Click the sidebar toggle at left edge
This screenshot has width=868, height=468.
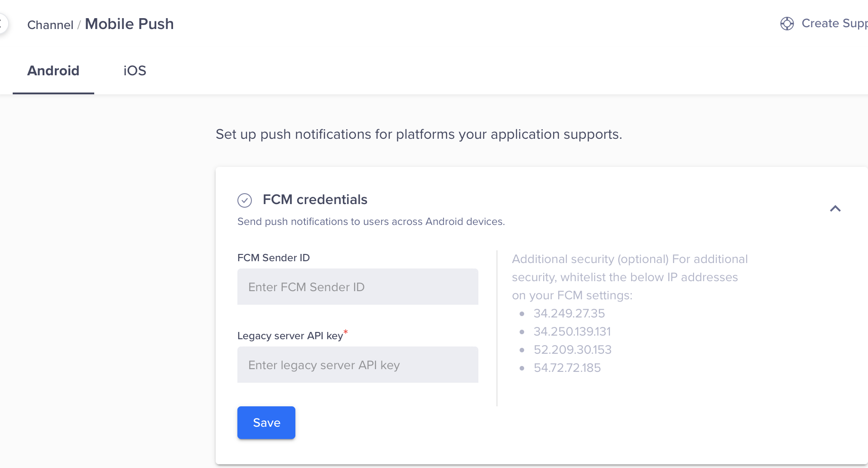tap(2, 24)
